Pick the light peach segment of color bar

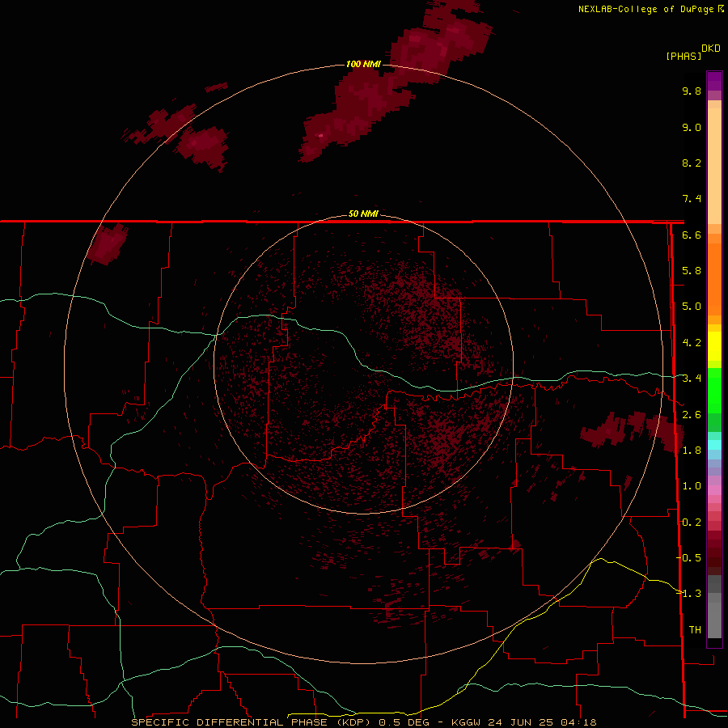click(714, 166)
